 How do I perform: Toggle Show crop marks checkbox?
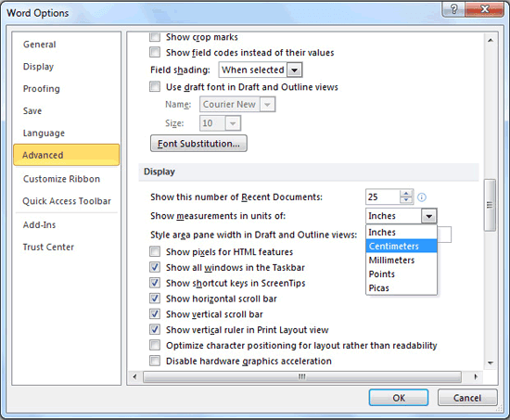point(155,37)
